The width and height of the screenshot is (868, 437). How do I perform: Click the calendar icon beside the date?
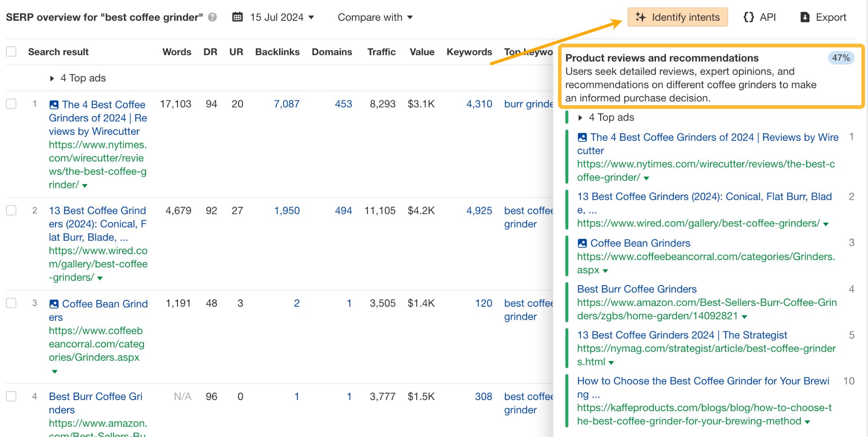(x=237, y=17)
